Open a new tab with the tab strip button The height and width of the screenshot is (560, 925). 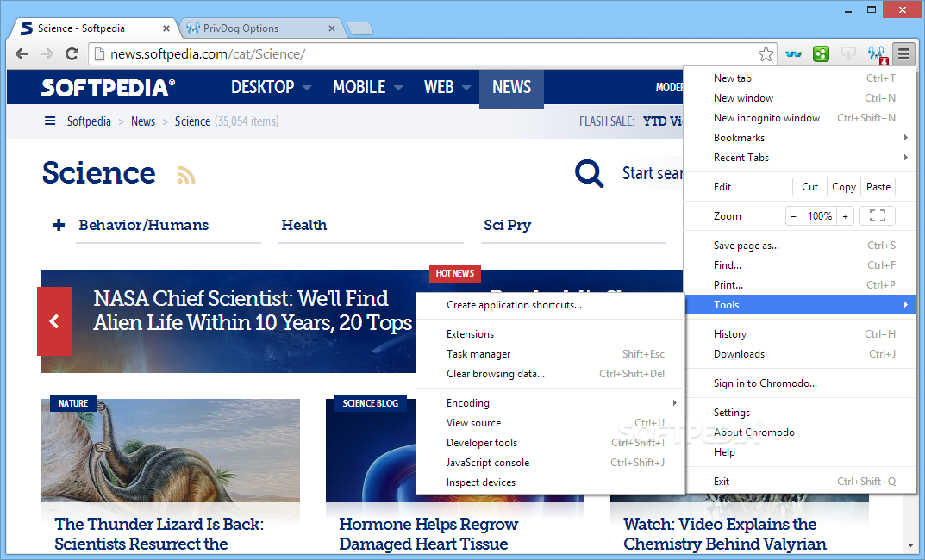(359, 28)
